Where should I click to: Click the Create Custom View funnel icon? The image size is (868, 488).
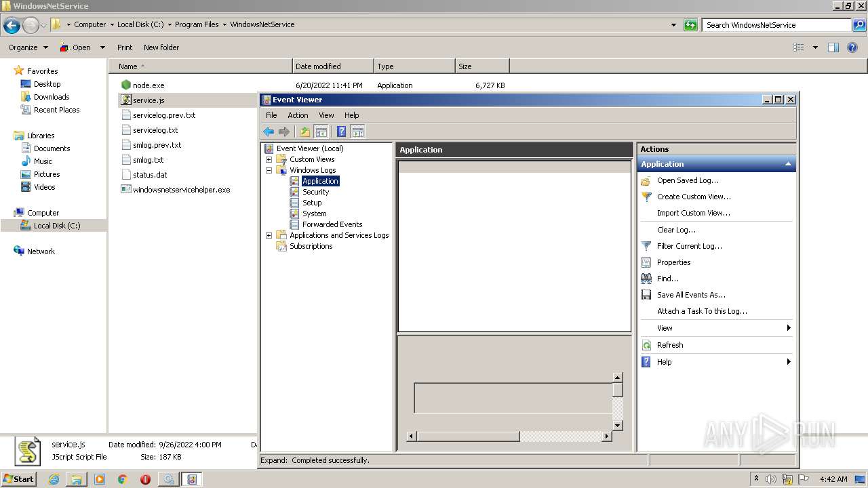(646, 197)
